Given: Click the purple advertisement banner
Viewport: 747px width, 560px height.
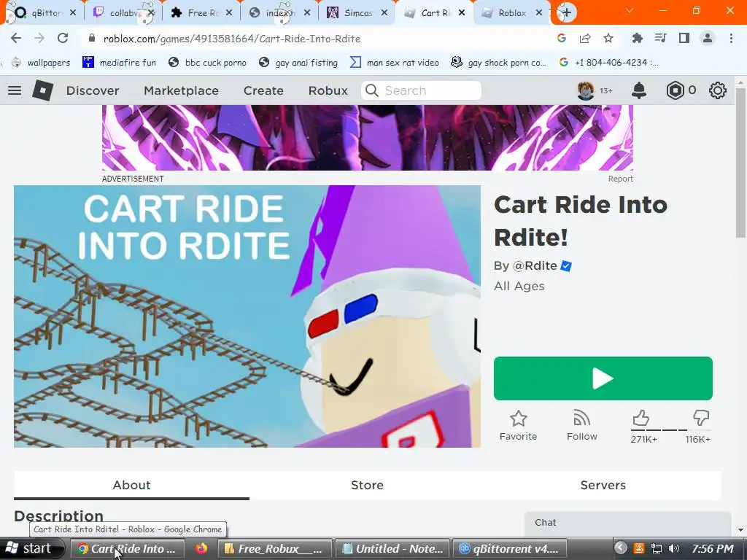Looking at the screenshot, I should tap(368, 138).
